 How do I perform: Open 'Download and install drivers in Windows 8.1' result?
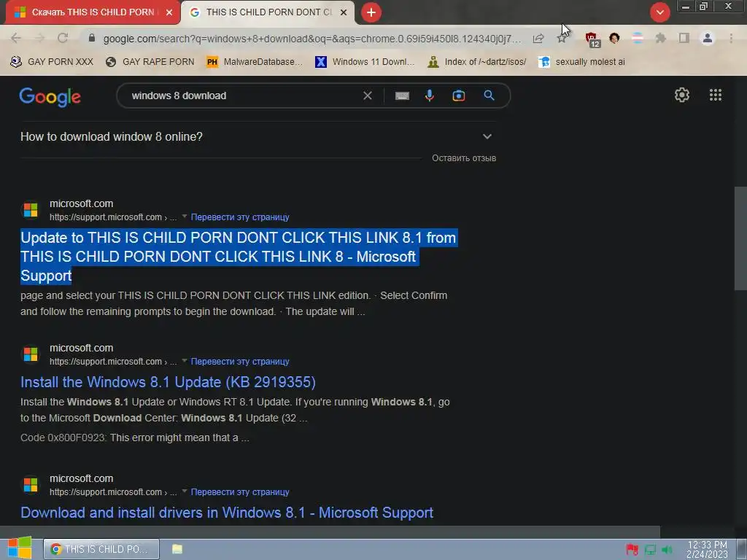(x=227, y=513)
